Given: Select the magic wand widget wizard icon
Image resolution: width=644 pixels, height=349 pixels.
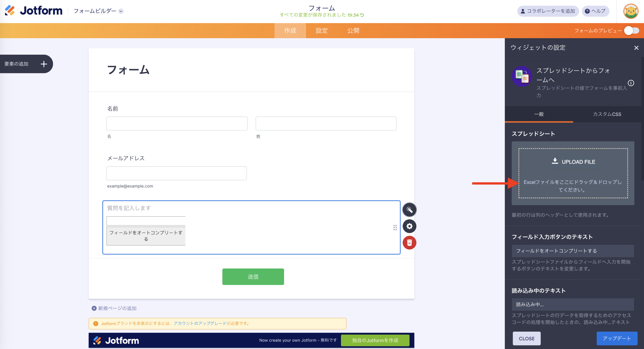Looking at the screenshot, I should click(x=409, y=210).
